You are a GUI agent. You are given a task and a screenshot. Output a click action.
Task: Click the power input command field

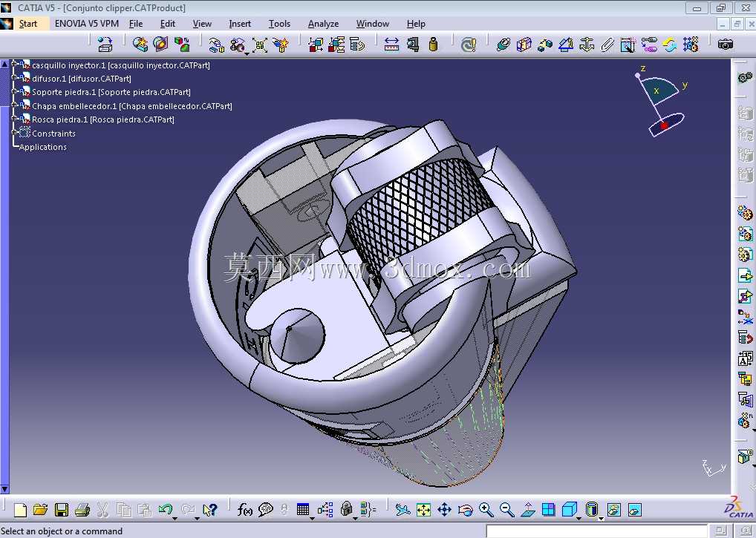596,531
